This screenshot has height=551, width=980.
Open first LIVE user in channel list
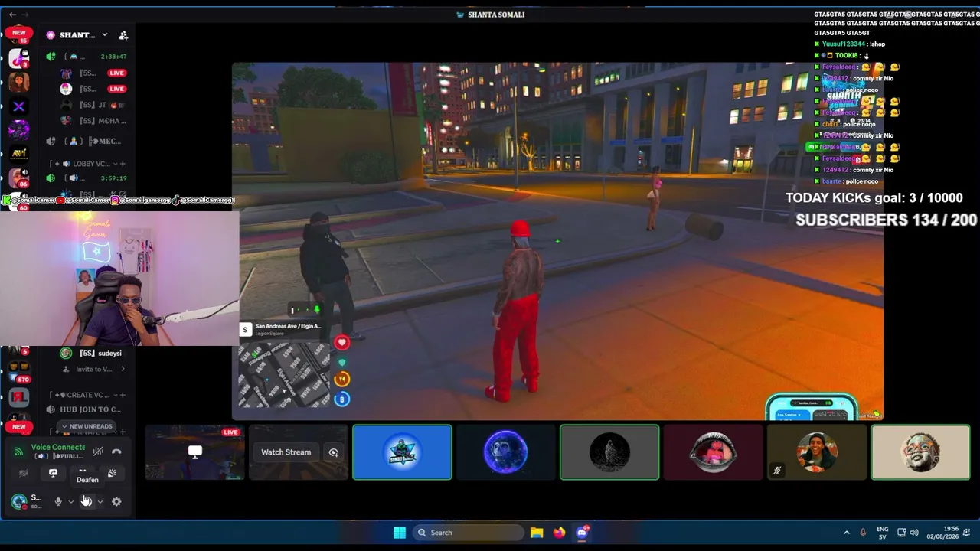[x=93, y=73]
